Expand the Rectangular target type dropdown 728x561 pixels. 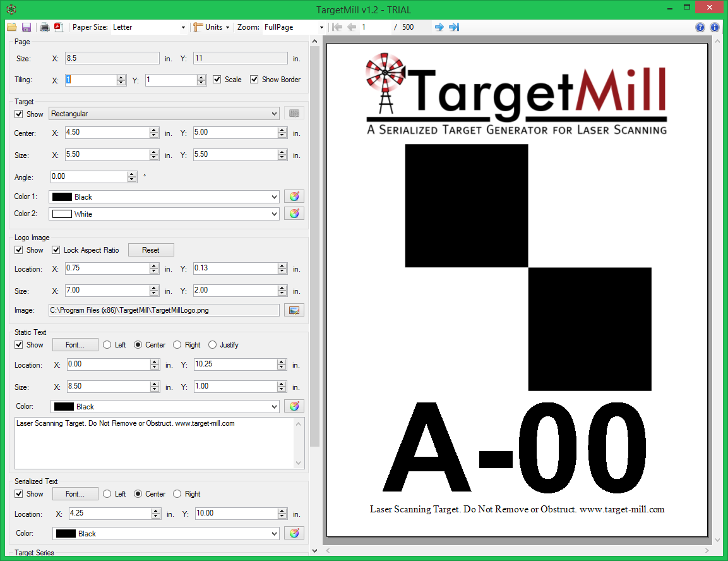275,114
